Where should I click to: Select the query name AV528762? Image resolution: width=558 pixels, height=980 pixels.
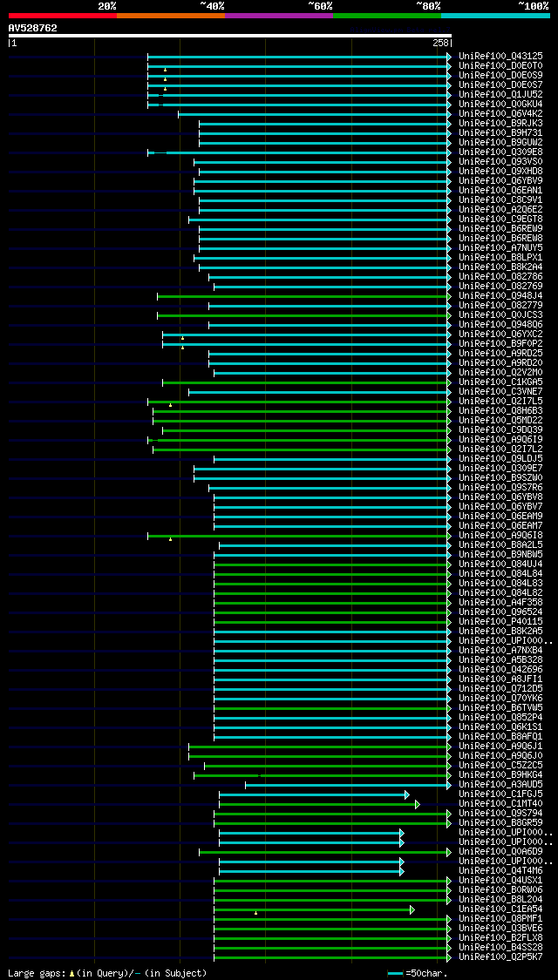(32, 28)
